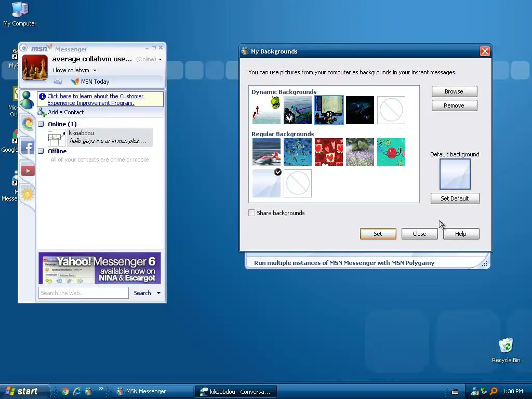Select the dark night dynamic background
The width and height of the screenshot is (532, 399).
(360, 110)
